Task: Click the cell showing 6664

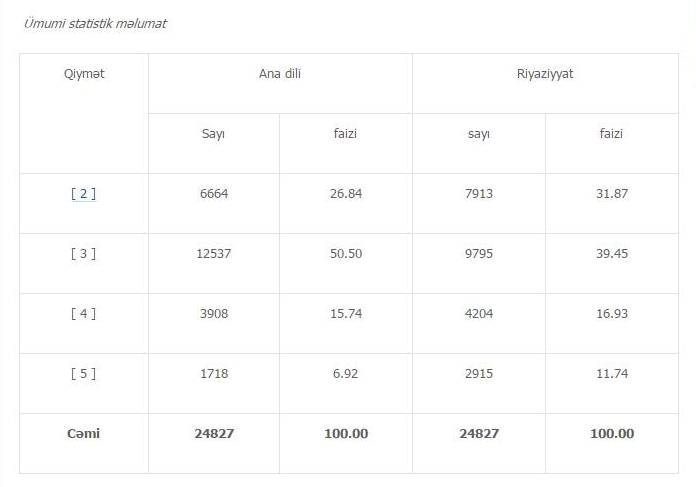Action: coord(214,194)
